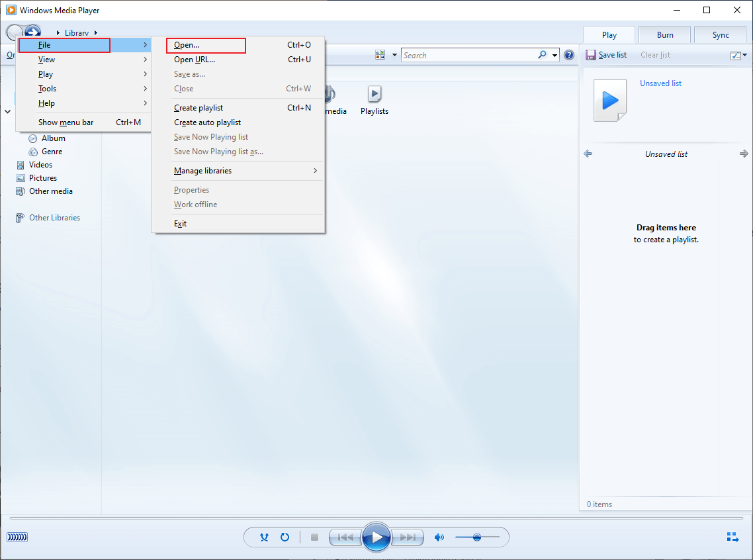Open the Manage libraries submenu
The height and width of the screenshot is (560, 753).
pyautogui.click(x=202, y=170)
